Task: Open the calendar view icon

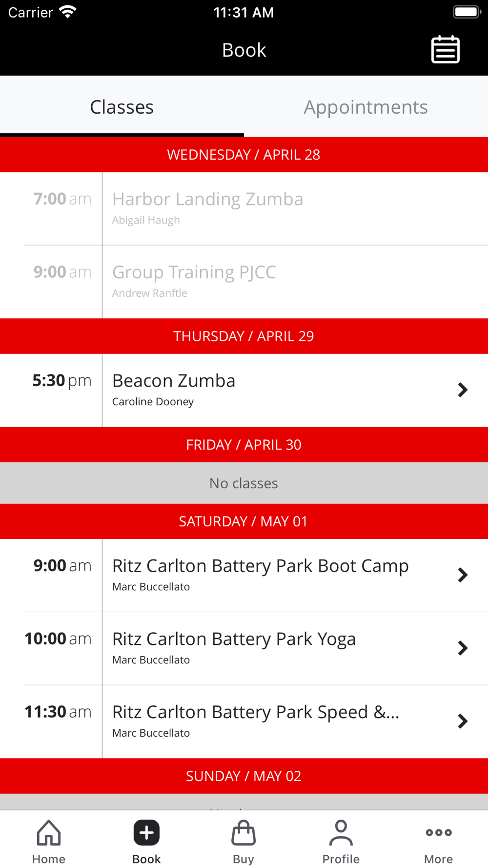Action: 445,50
